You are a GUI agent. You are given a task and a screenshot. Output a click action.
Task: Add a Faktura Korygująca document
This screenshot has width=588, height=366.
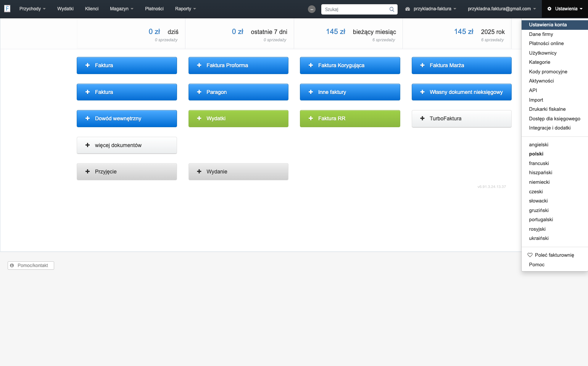pos(350,65)
